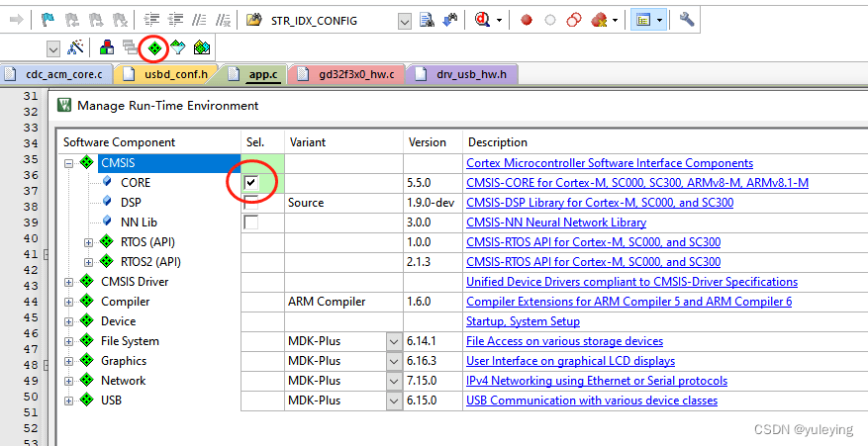
Task: Go to the next bookmark icon
Action: tap(96, 21)
